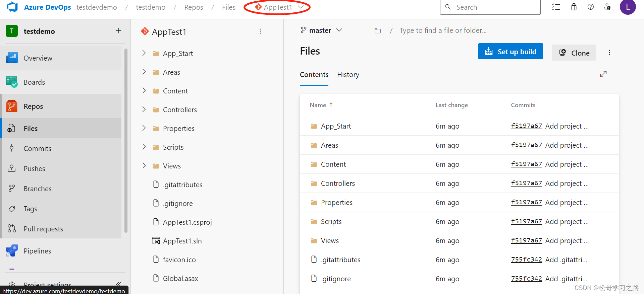Go to Tags under Repos
The image size is (644, 294).
[61, 209]
